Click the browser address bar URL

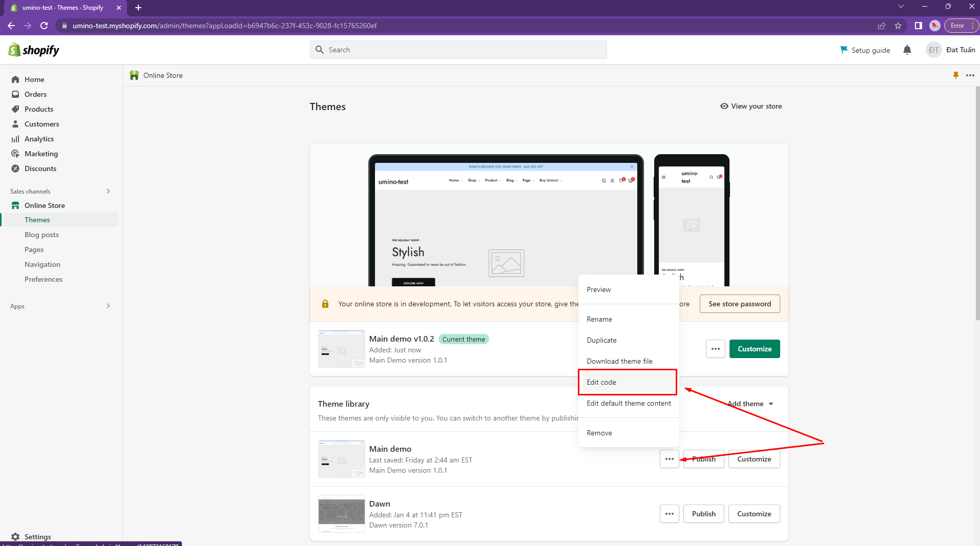coord(224,26)
